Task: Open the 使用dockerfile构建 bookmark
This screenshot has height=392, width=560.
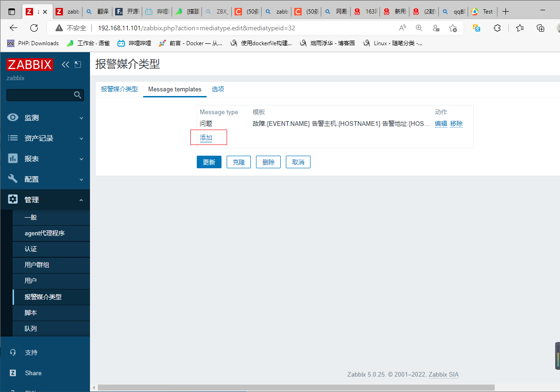Action: pyautogui.click(x=261, y=43)
